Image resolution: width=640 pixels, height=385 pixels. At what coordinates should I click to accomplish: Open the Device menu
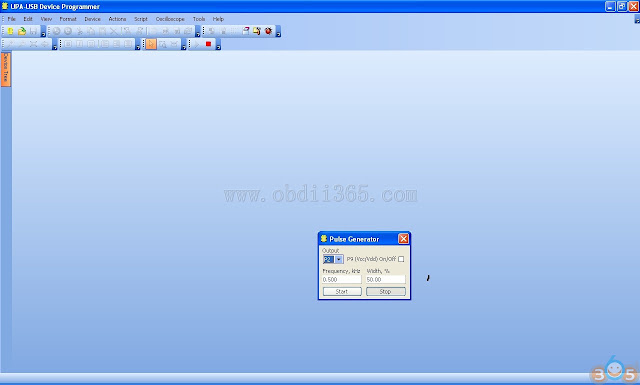point(92,19)
